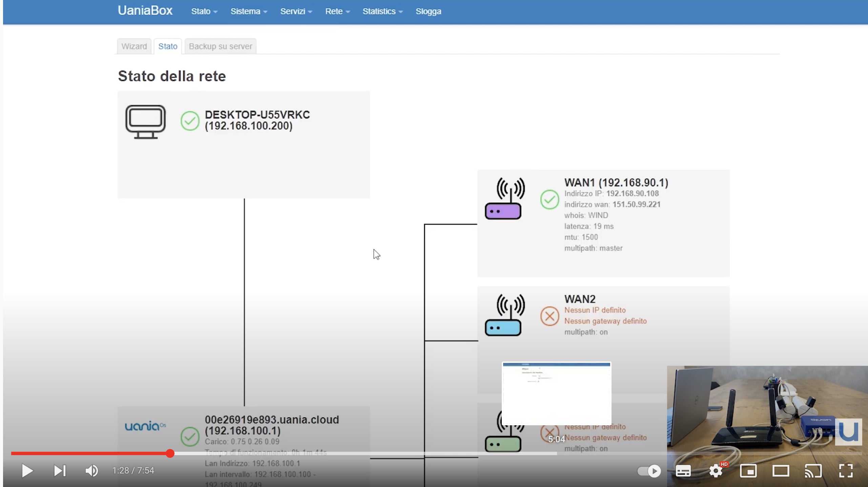Click the 00e26919e893.uania.cloud host name

coord(272,420)
